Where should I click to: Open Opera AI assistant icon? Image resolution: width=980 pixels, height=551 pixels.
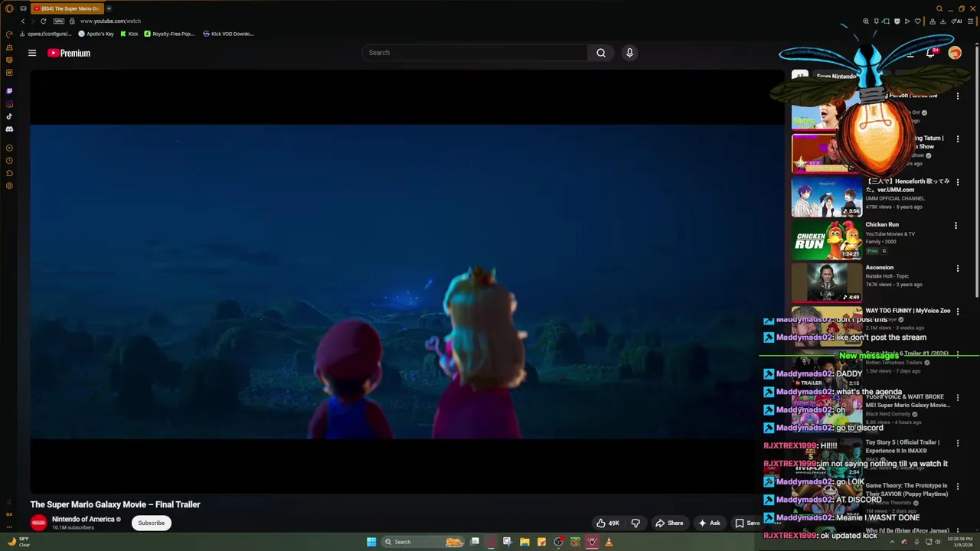[956, 21]
